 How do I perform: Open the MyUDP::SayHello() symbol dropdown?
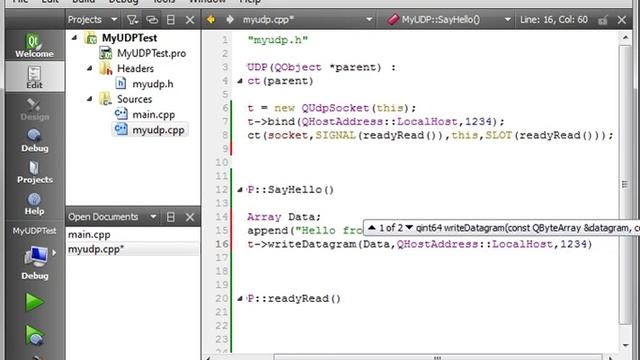point(449,20)
